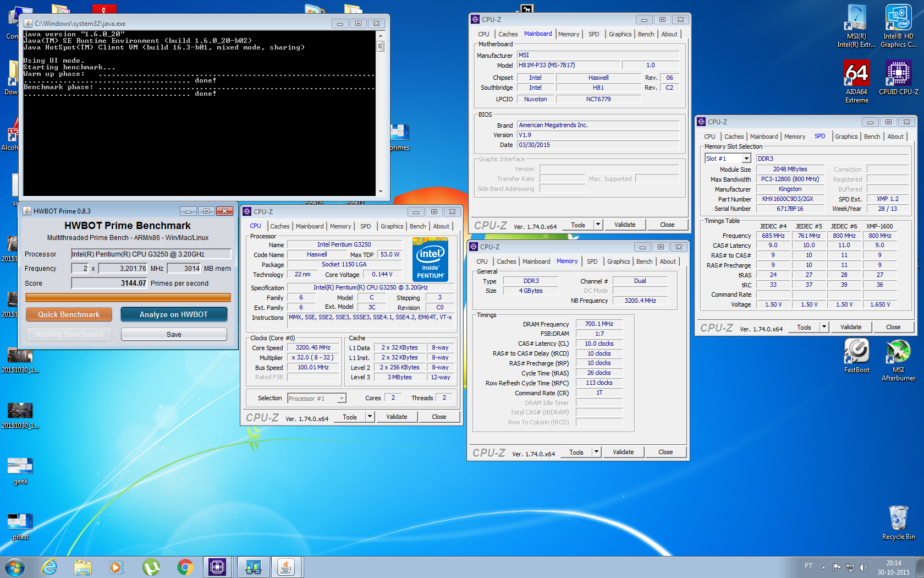Screen dimensions: 924x578
Task: Click 'Intel Pentium G3250' name field
Action: [x=344, y=244]
